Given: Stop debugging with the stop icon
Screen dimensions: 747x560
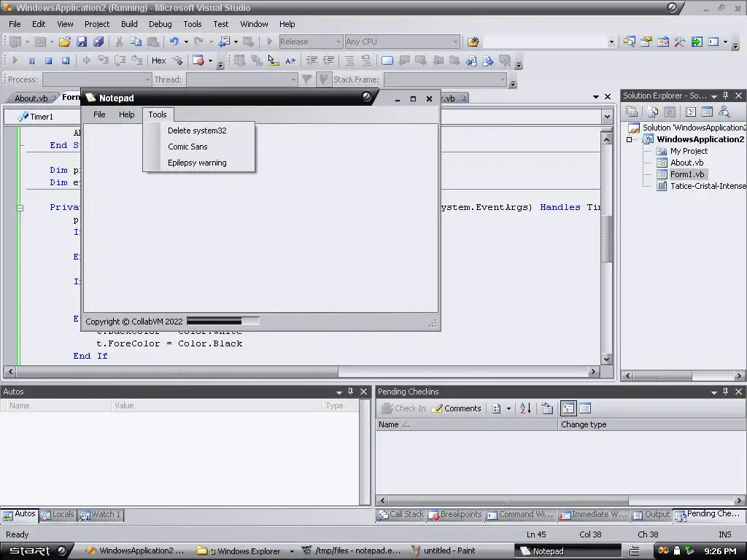Looking at the screenshot, I should (x=48, y=61).
